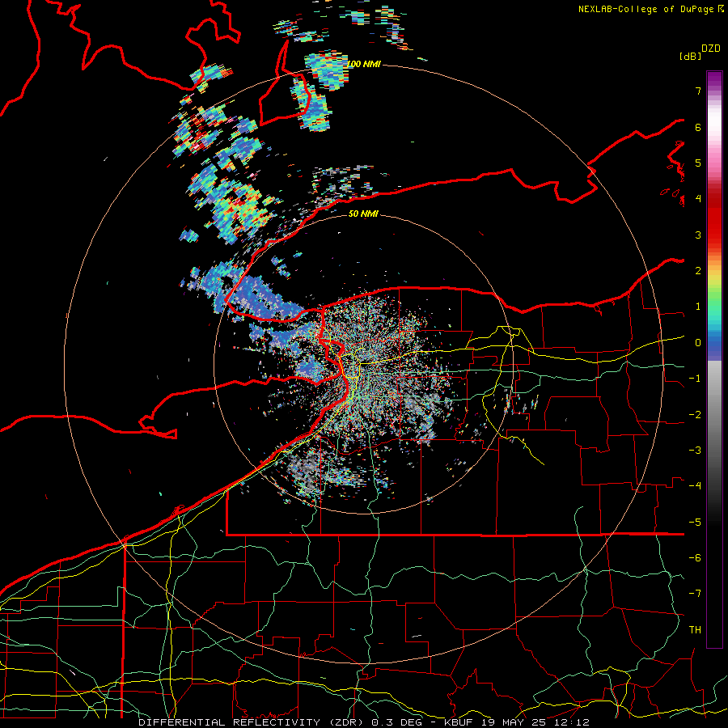
Task: Click the 50 NMI range ring label
Action: (363, 214)
